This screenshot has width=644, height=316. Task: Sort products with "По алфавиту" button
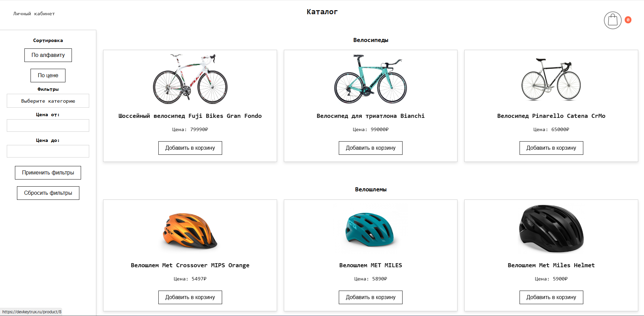pyautogui.click(x=48, y=55)
